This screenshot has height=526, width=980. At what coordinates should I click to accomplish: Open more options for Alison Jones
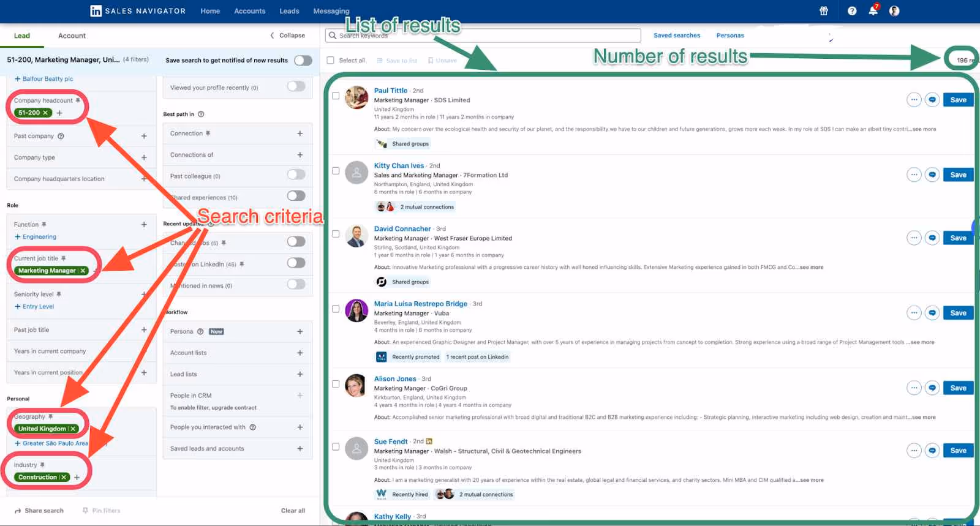[914, 388]
